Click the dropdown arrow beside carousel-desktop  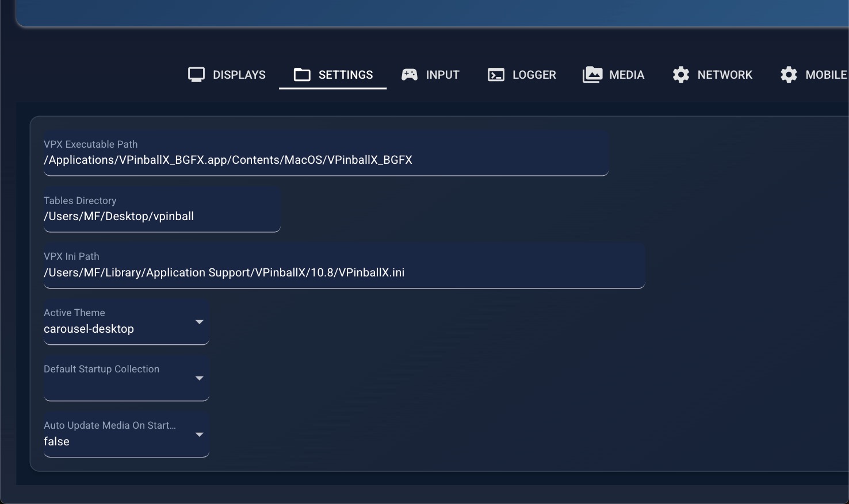click(200, 322)
